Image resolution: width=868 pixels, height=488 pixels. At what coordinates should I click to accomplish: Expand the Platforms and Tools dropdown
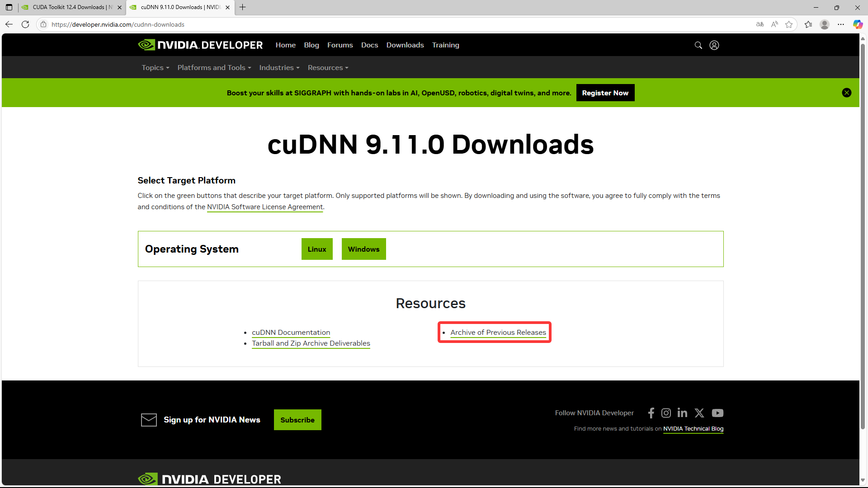pos(214,68)
